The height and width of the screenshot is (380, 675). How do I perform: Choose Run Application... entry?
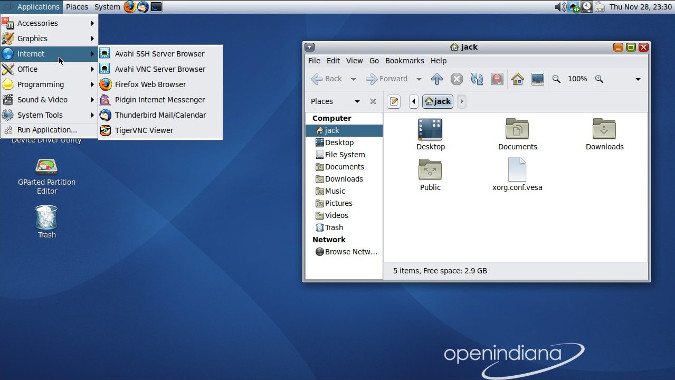pyautogui.click(x=49, y=130)
